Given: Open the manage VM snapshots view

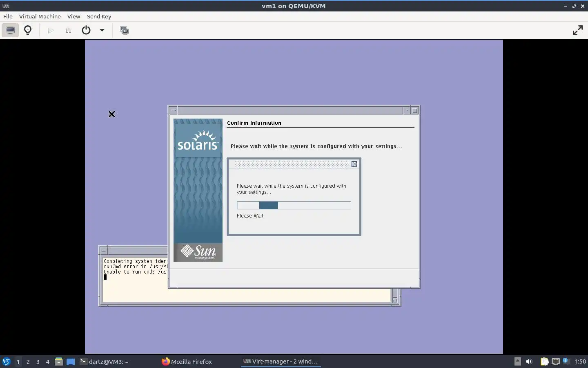Looking at the screenshot, I should point(124,30).
